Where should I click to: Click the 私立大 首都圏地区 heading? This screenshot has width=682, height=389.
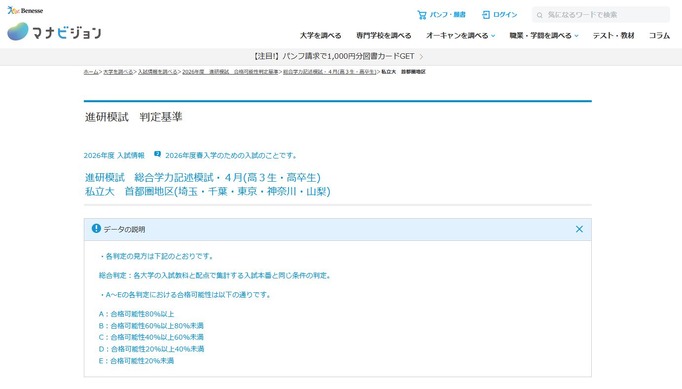[x=207, y=191]
